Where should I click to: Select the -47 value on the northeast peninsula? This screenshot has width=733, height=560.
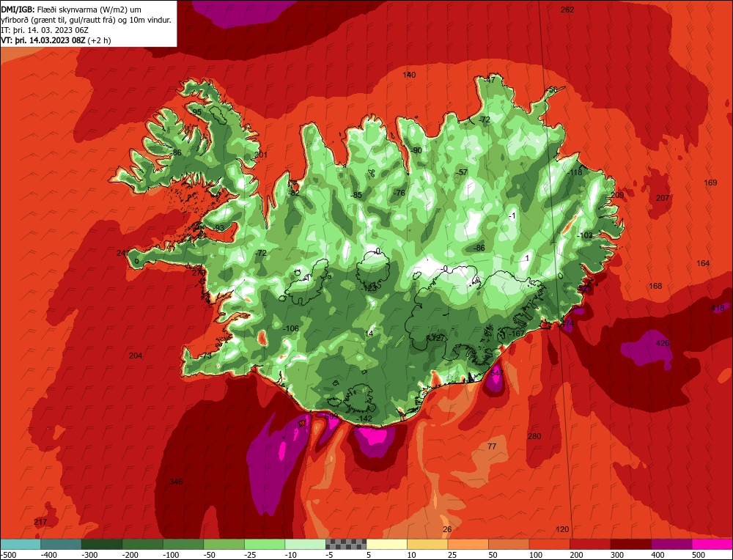point(488,80)
